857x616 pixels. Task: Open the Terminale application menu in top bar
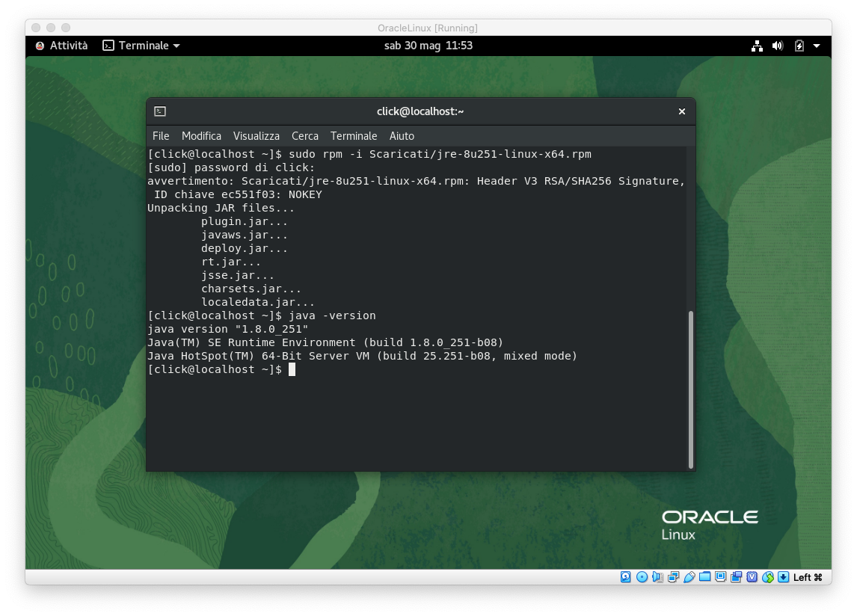coord(141,46)
